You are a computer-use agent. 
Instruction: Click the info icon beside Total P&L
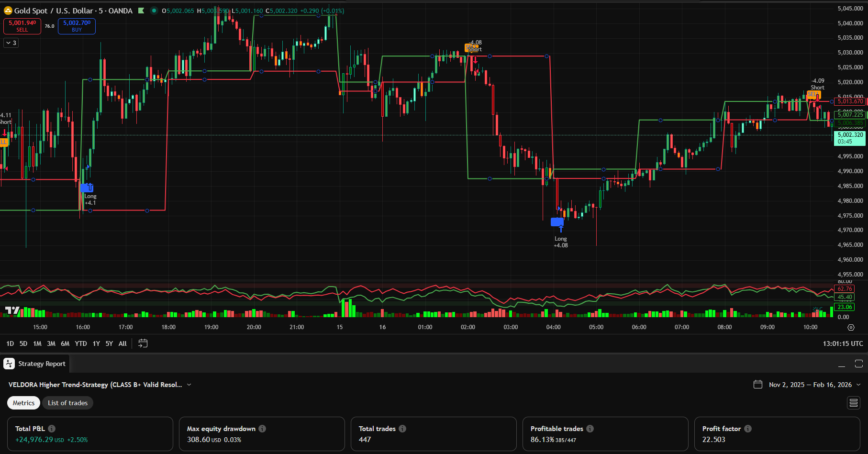(52, 429)
